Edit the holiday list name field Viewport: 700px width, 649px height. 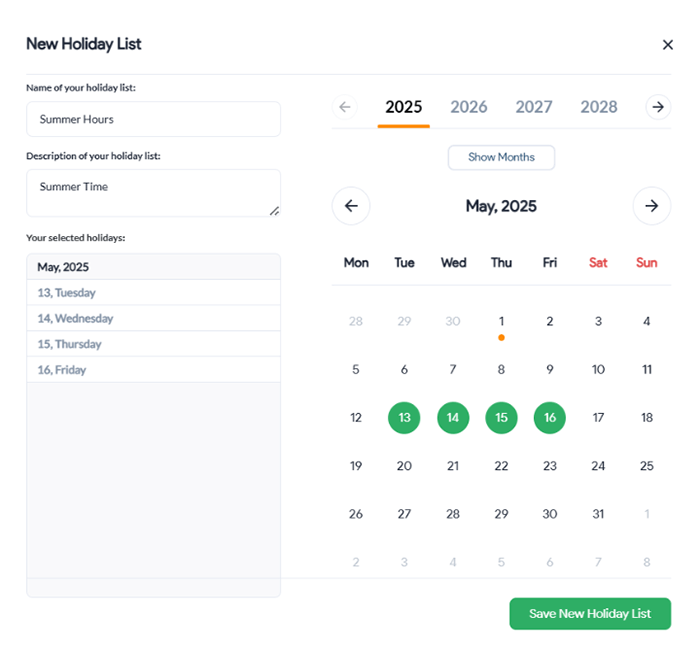(x=154, y=119)
